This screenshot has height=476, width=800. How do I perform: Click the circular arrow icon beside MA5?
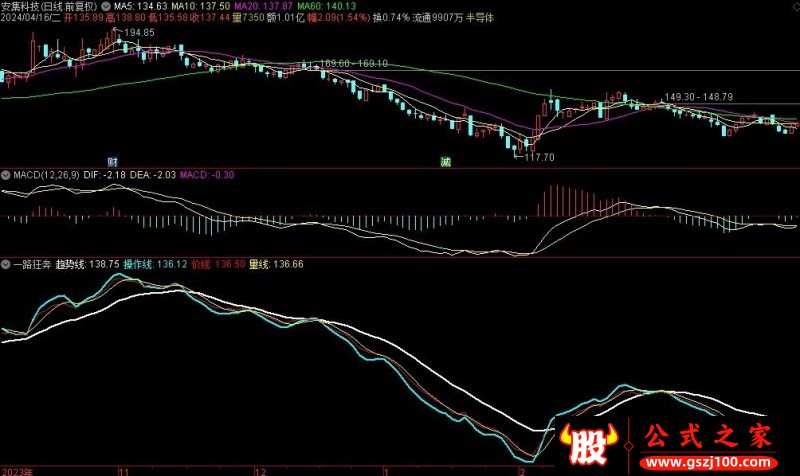point(106,6)
